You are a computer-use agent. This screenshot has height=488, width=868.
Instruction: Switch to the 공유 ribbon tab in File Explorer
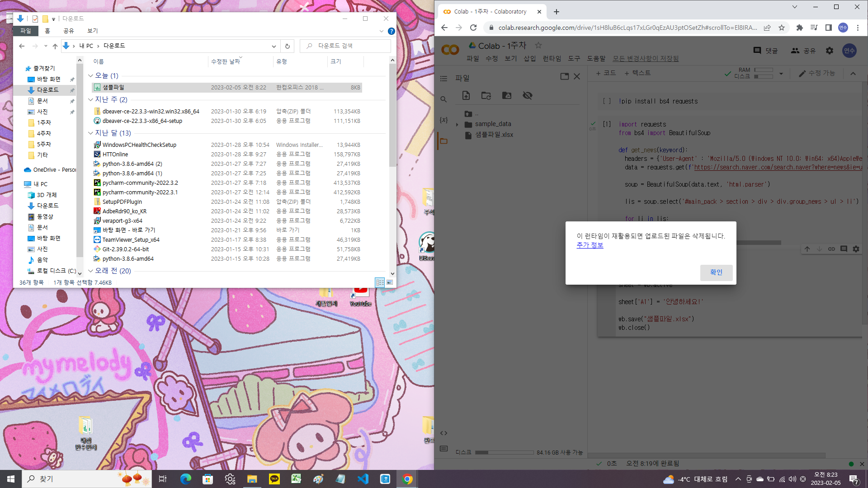68,31
